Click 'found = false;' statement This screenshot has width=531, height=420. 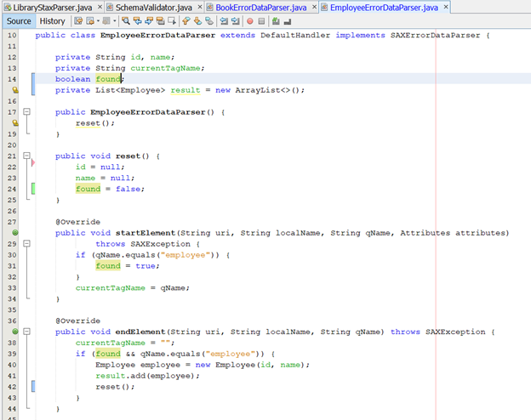pos(110,189)
